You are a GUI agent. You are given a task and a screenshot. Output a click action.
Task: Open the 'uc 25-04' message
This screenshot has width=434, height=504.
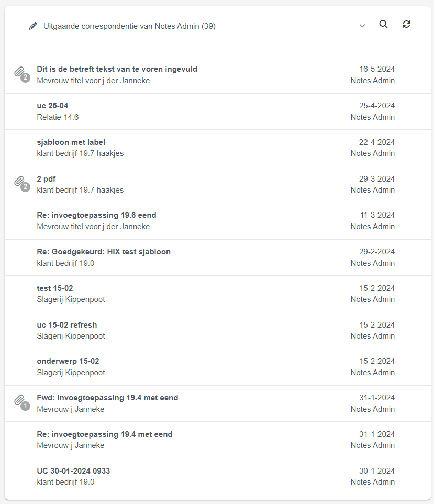click(x=218, y=111)
